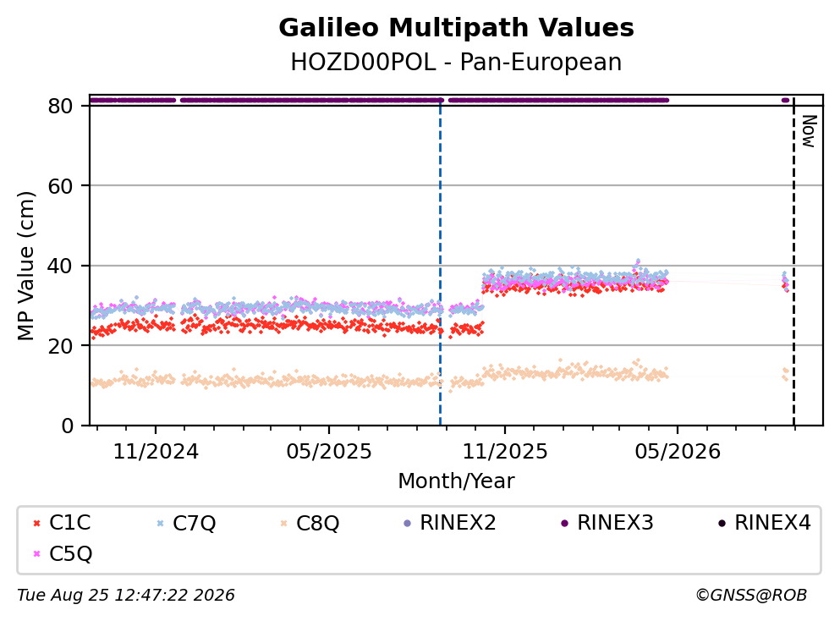The image size is (840, 621).
Task: Click the C1C legend entry
Action: [x=62, y=522]
